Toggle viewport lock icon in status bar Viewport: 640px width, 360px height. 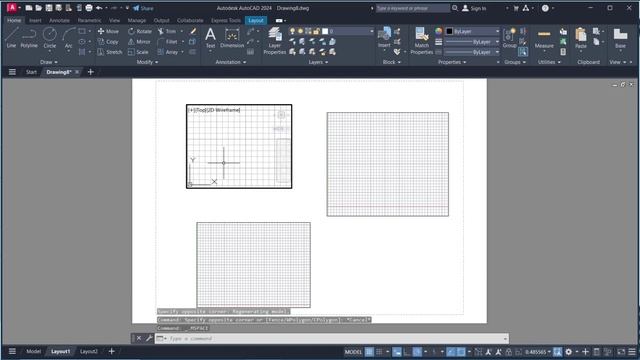pos(509,351)
